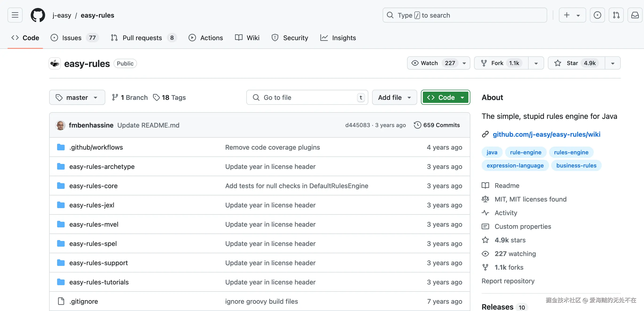This screenshot has height=311, width=644.
Task: Expand the star lists dropdown arrow
Action: pos(613,63)
